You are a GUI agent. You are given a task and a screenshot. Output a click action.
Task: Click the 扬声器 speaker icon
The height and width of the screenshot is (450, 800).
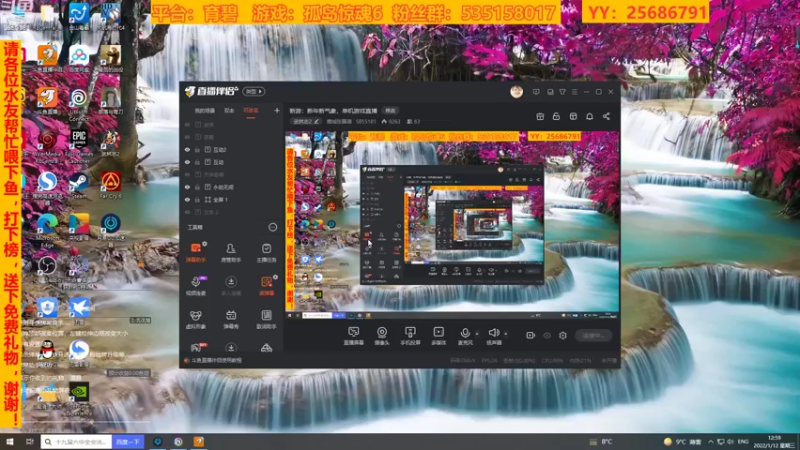click(493, 333)
